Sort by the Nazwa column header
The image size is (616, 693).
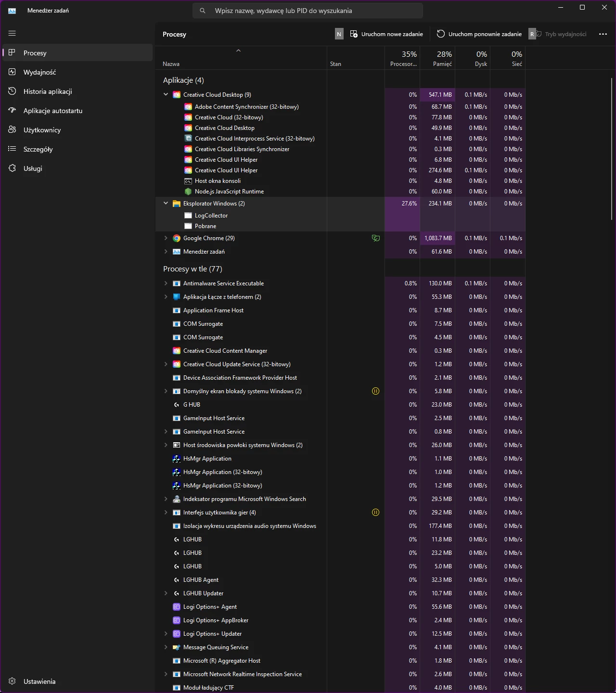(241, 58)
